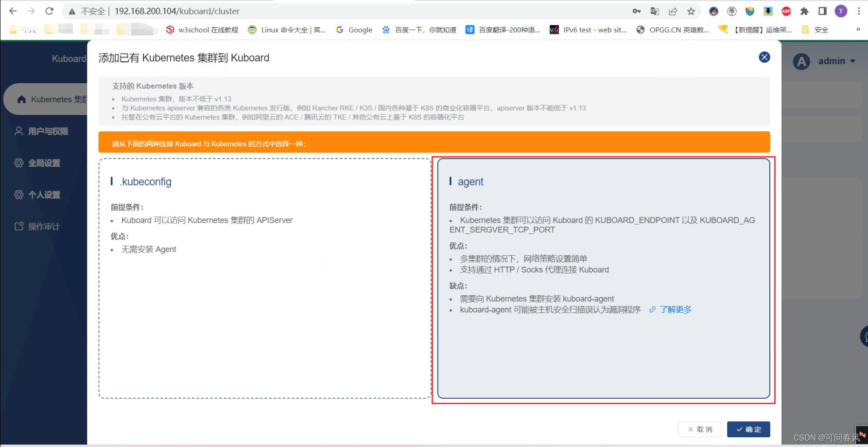Click the not-secure warning icon in address bar

(x=72, y=11)
